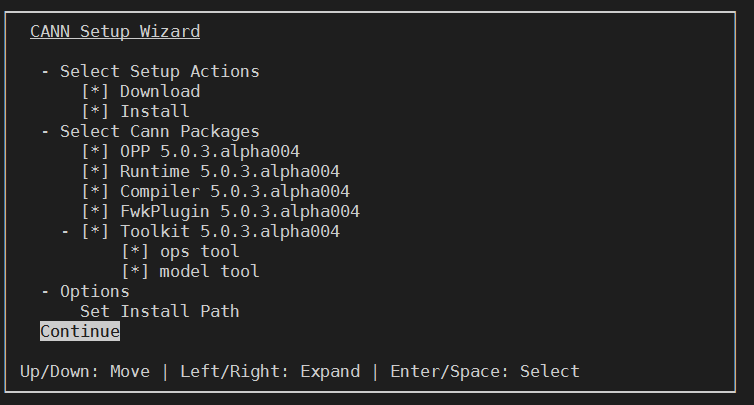The image size is (754, 405).
Task: Toggle the model tool checkbox
Action: pos(135,272)
